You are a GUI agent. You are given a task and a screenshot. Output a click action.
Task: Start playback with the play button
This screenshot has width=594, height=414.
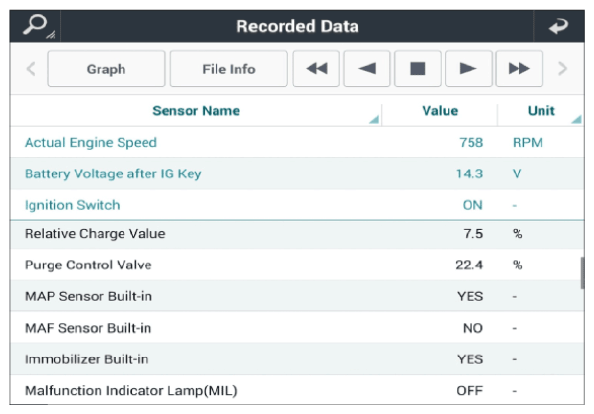[469, 69]
